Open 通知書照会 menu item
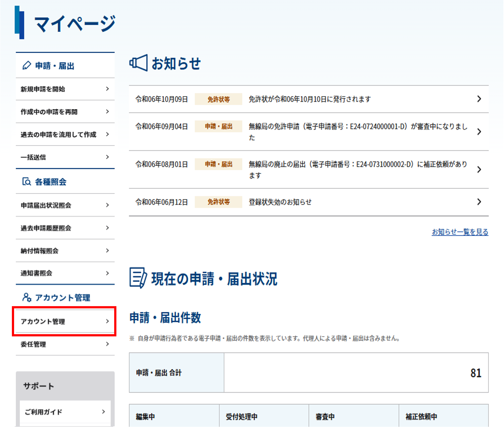 [x=65, y=273]
